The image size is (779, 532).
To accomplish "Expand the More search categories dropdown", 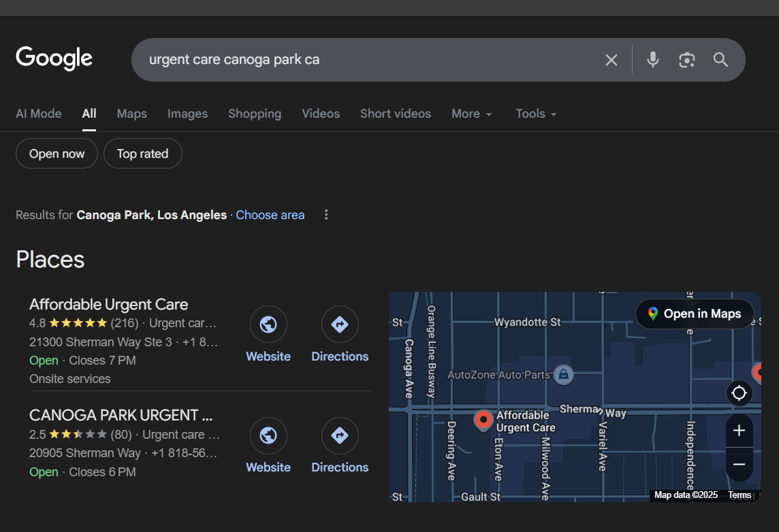I will point(471,114).
